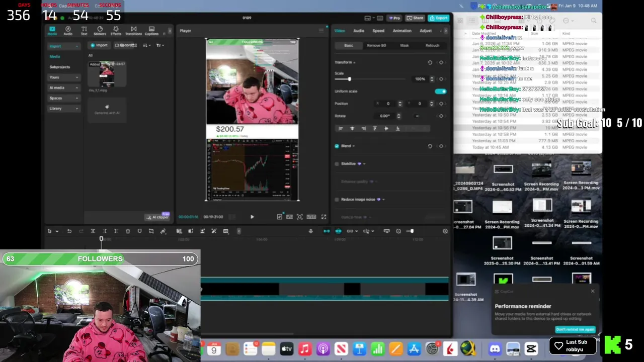Click the Scale slider handle

(349, 79)
